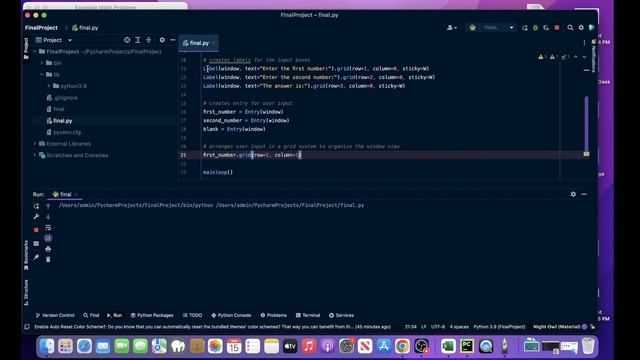This screenshot has height=360, width=640.
Task: Open the editor tabs three-dot menu
Action: tap(584, 43)
